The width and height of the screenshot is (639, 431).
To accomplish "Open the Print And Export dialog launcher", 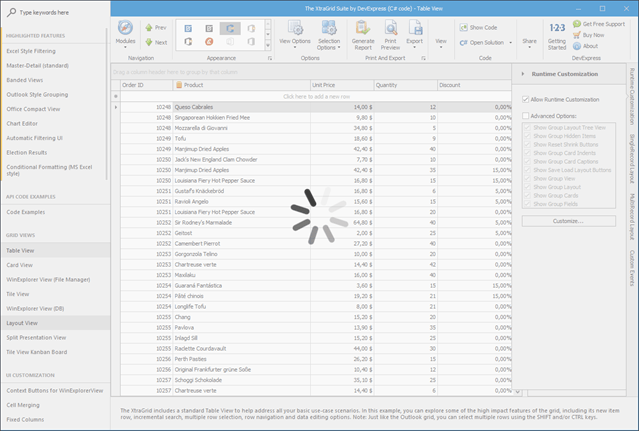I will [x=423, y=59].
